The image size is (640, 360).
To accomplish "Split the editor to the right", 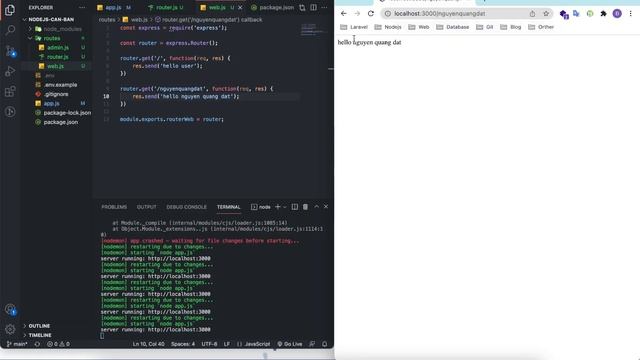I will click(313, 7).
